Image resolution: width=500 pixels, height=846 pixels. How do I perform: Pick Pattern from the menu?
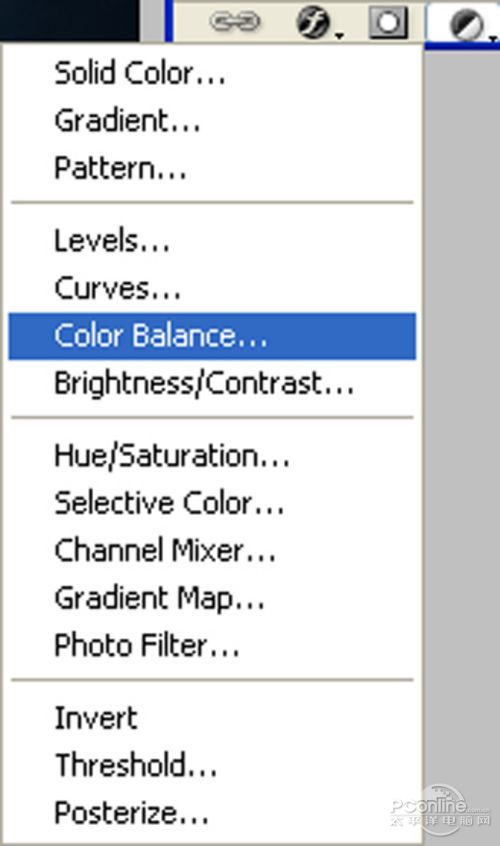[212, 167]
